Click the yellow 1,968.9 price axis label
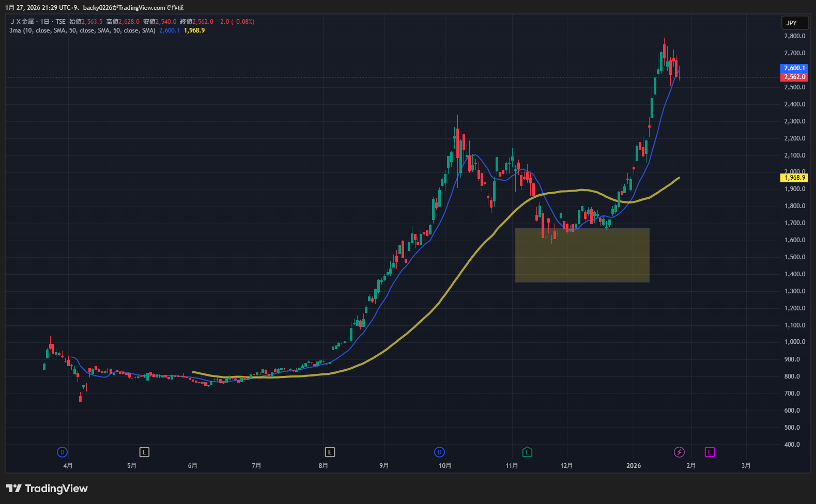The height and width of the screenshot is (504, 816). click(x=794, y=178)
